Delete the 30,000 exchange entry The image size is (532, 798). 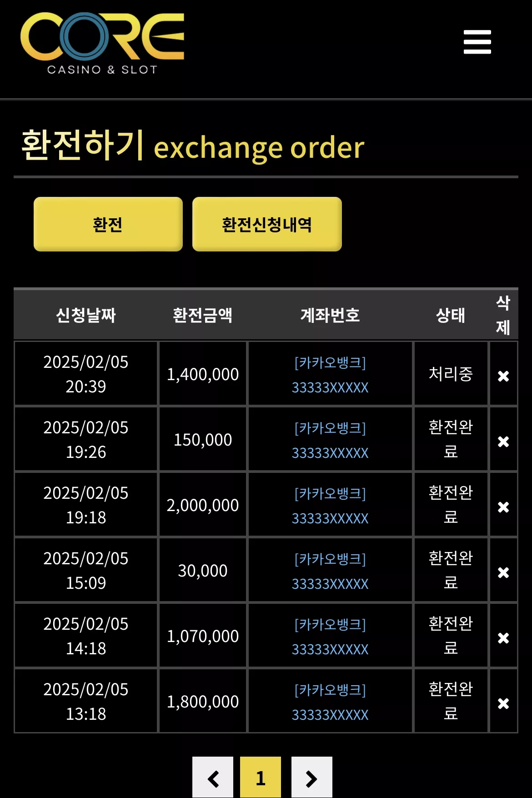[x=503, y=572]
